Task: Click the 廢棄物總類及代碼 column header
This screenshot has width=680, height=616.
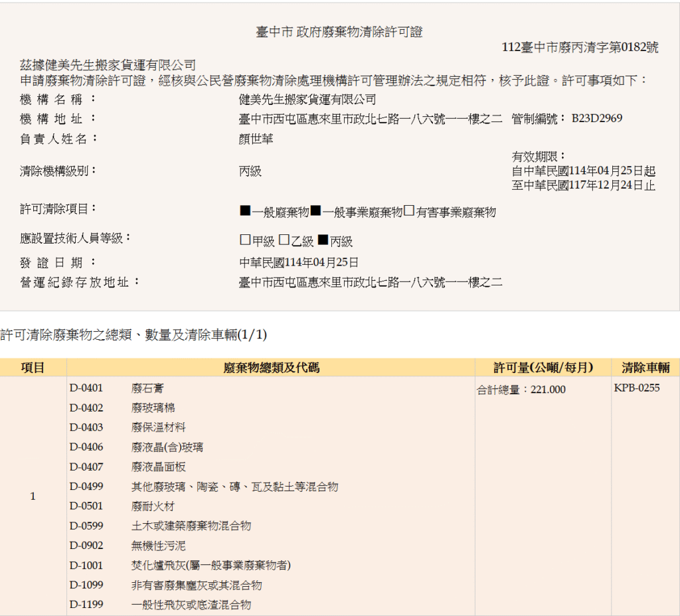Action: tap(271, 367)
